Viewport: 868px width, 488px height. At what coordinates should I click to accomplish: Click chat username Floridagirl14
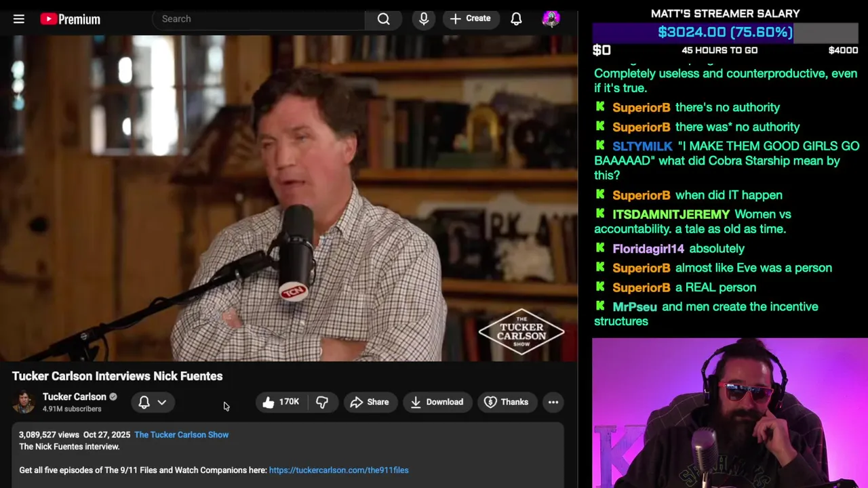[648, 249]
